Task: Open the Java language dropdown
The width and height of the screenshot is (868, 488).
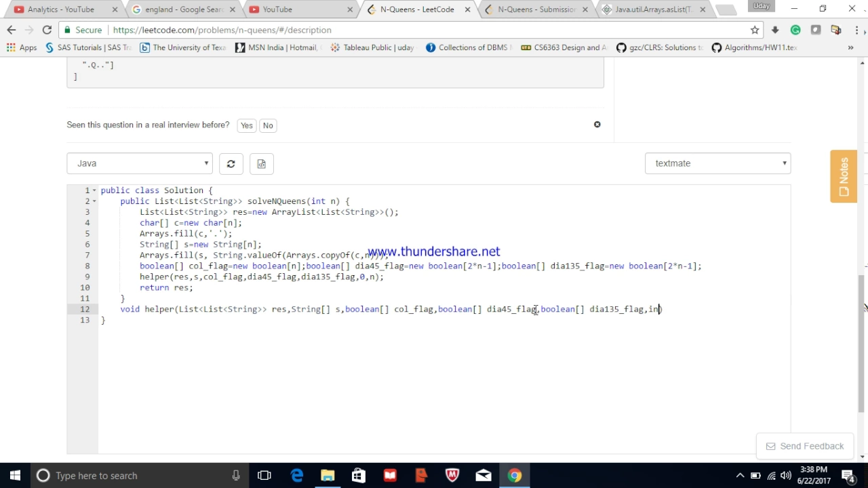Action: pos(140,163)
